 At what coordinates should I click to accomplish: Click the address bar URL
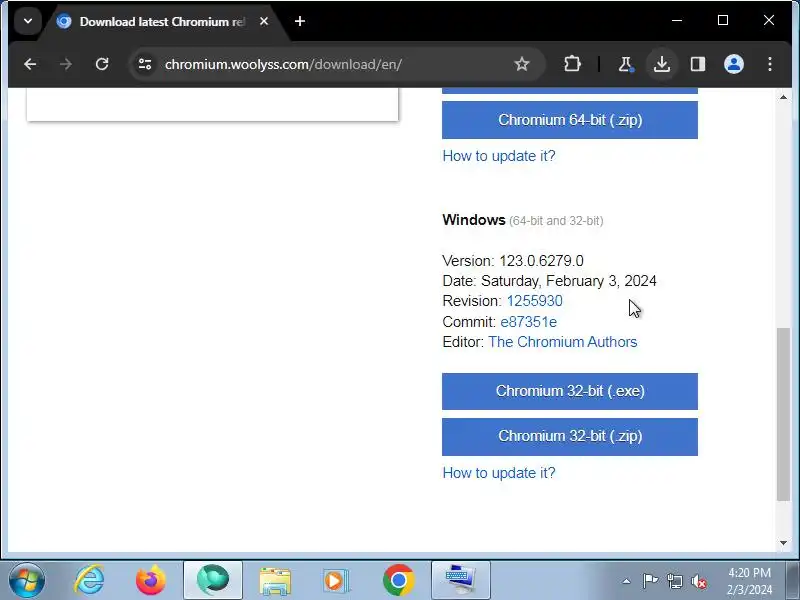[x=283, y=64]
